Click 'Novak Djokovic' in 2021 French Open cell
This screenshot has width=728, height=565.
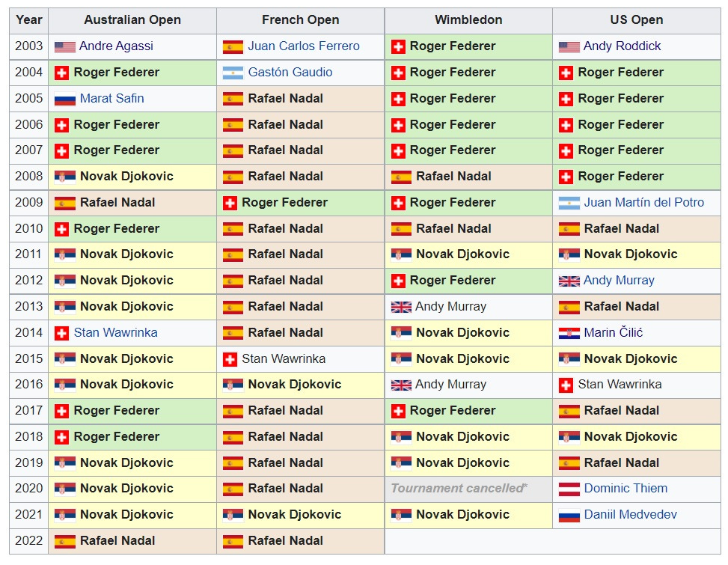[x=295, y=514]
